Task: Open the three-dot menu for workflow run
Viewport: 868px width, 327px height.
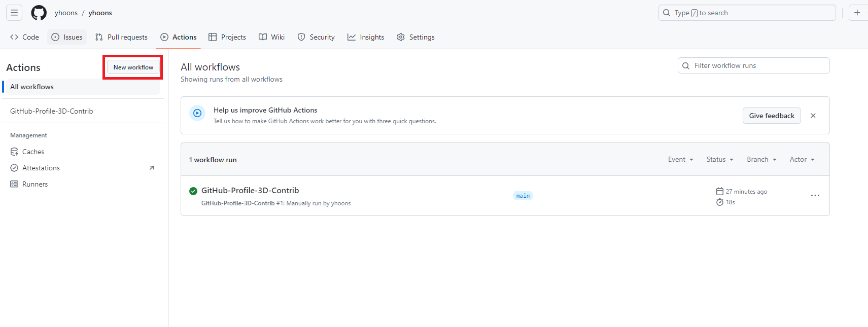Action: (x=815, y=196)
